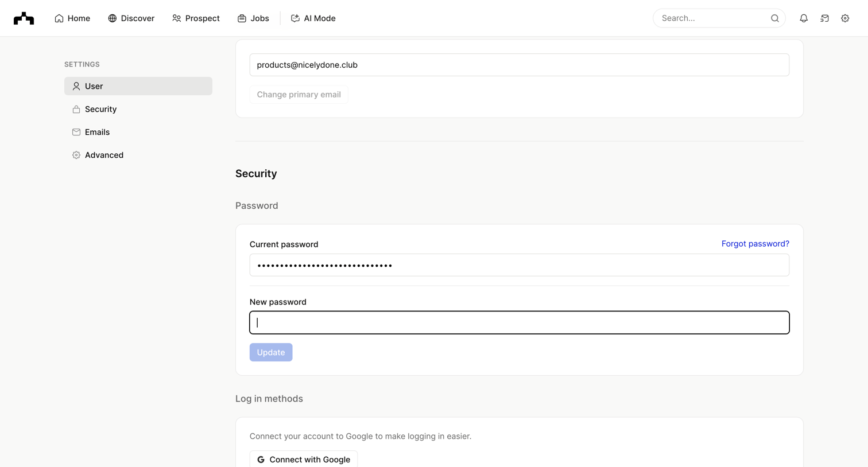Viewport: 868px width, 467px height.
Task: Open Security in the settings sidebar
Action: (138, 109)
